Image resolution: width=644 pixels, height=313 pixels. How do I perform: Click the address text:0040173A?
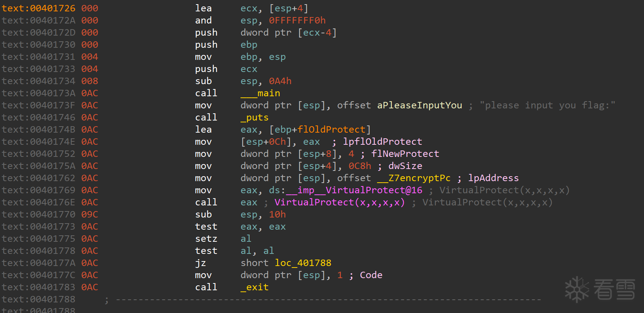pos(39,93)
